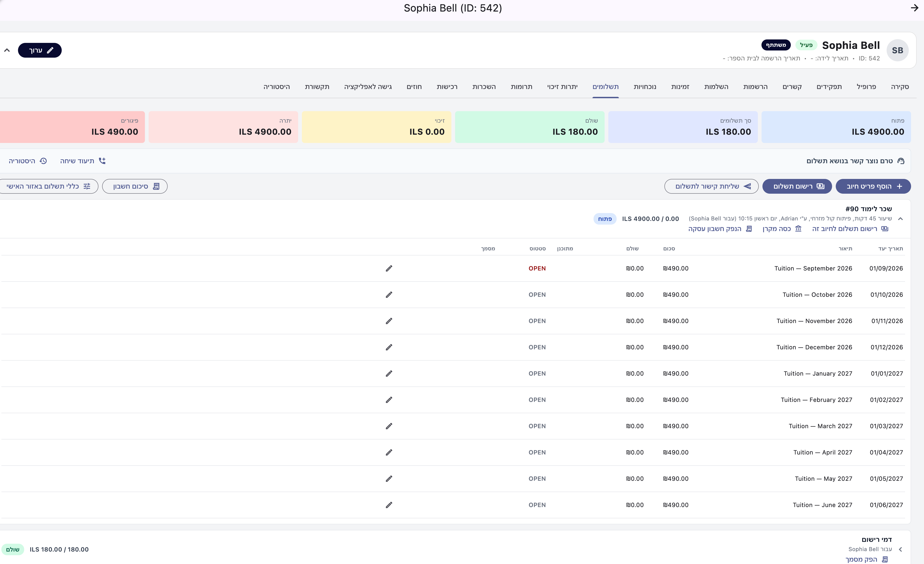The image size is (924, 564).
Task: Click הפק מסמך link under דמי רישום
Action: click(x=867, y=559)
